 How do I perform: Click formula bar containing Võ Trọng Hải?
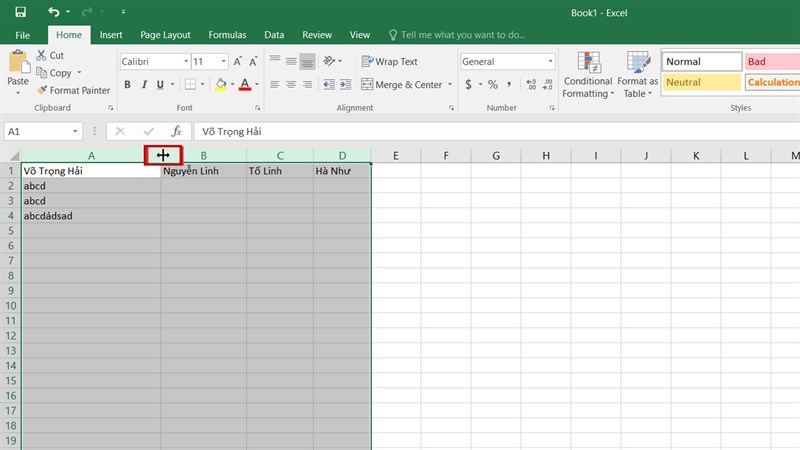click(x=496, y=132)
